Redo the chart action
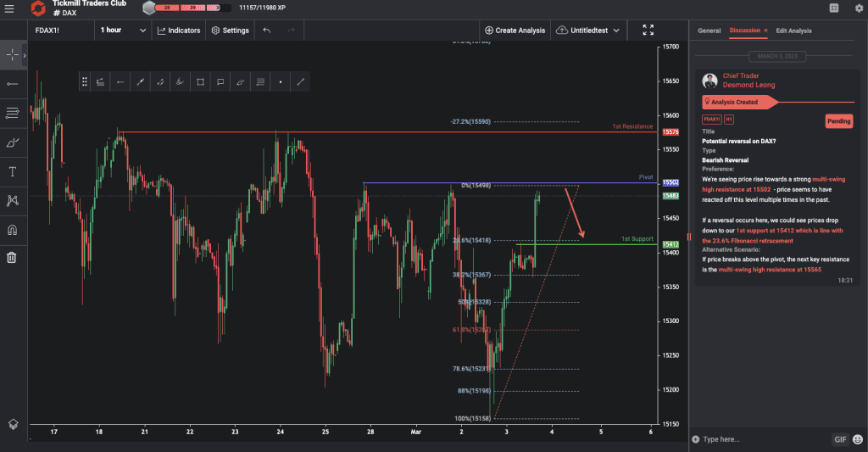868x452 pixels. (x=292, y=31)
